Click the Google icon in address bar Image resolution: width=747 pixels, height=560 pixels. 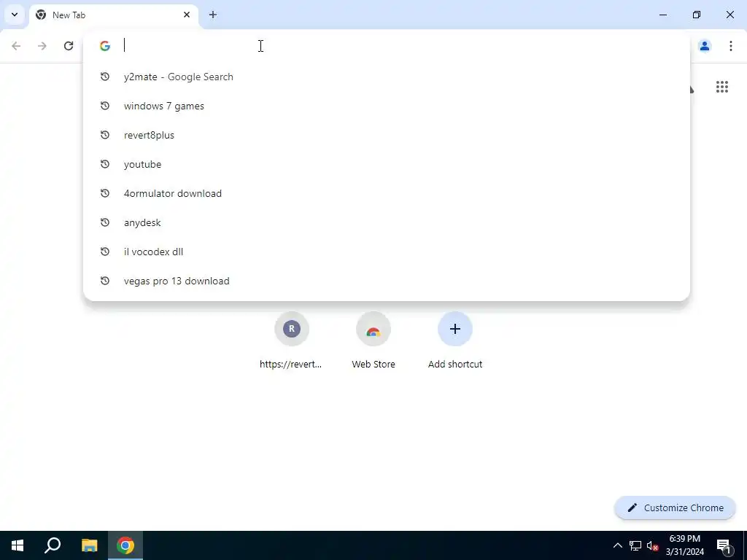[105, 46]
